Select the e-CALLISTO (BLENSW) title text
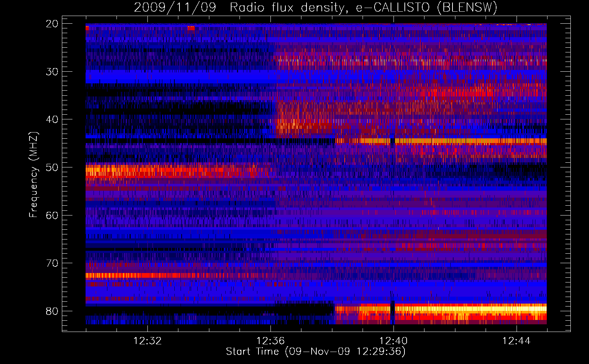 click(427, 7)
